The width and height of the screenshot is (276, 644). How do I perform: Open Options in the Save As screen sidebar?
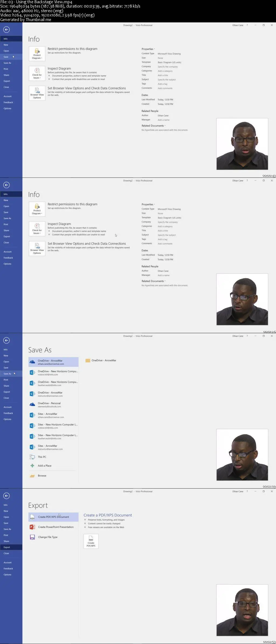11,419
